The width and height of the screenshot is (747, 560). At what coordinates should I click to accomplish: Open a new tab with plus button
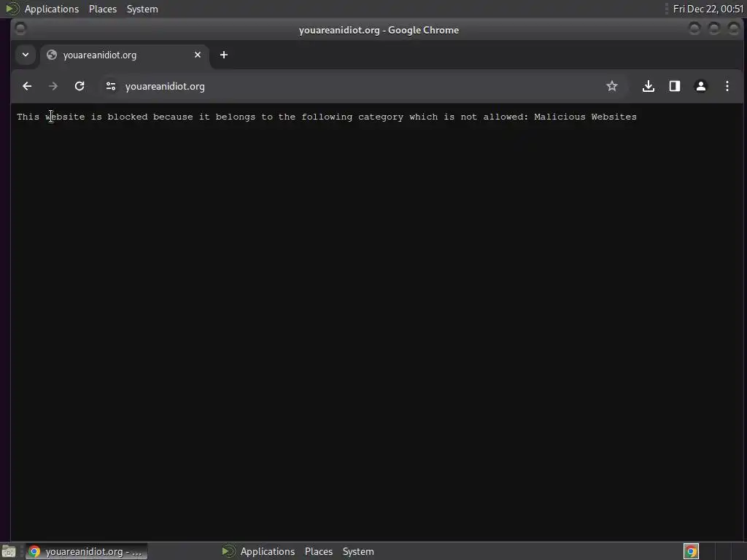tap(224, 55)
